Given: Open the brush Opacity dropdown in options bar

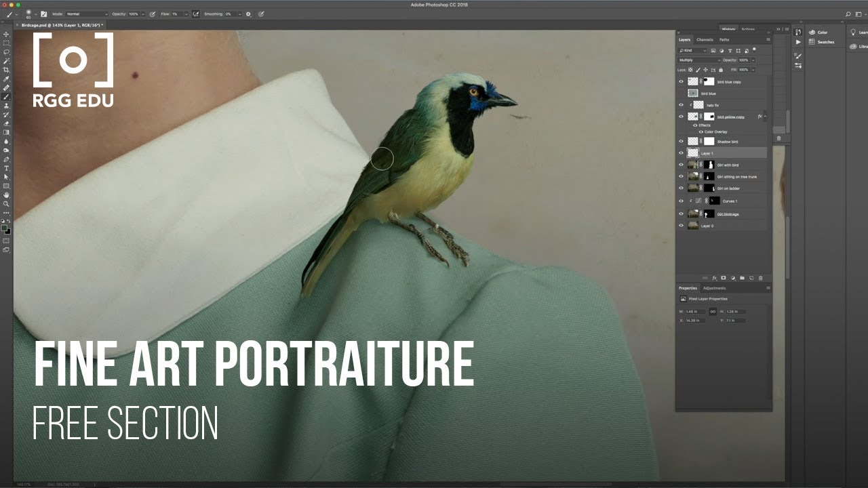Looking at the screenshot, I should point(143,14).
